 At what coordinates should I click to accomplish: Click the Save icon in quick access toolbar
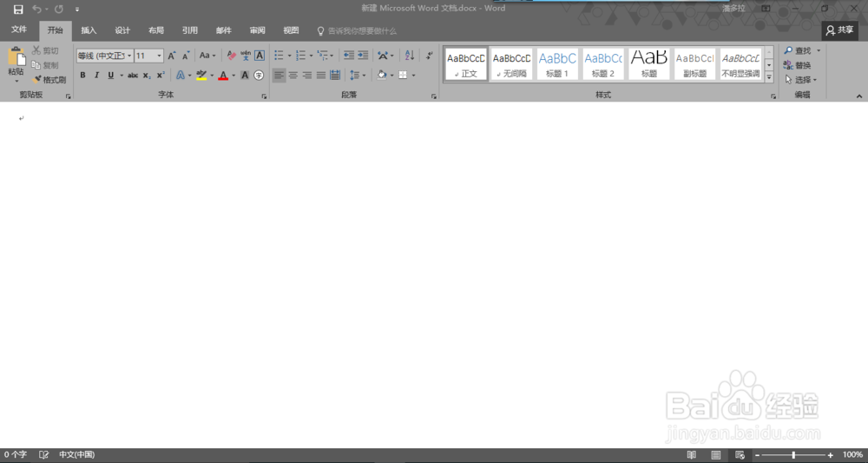tap(18, 9)
